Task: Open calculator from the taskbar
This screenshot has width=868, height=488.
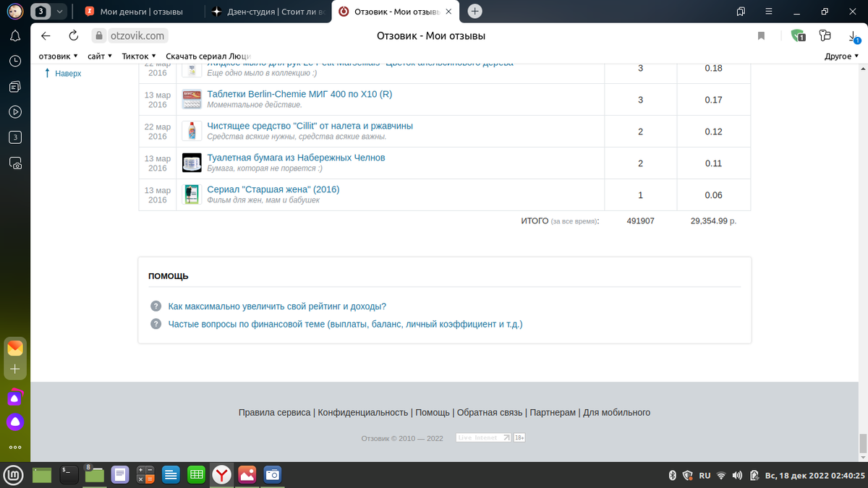Action: pos(145,475)
